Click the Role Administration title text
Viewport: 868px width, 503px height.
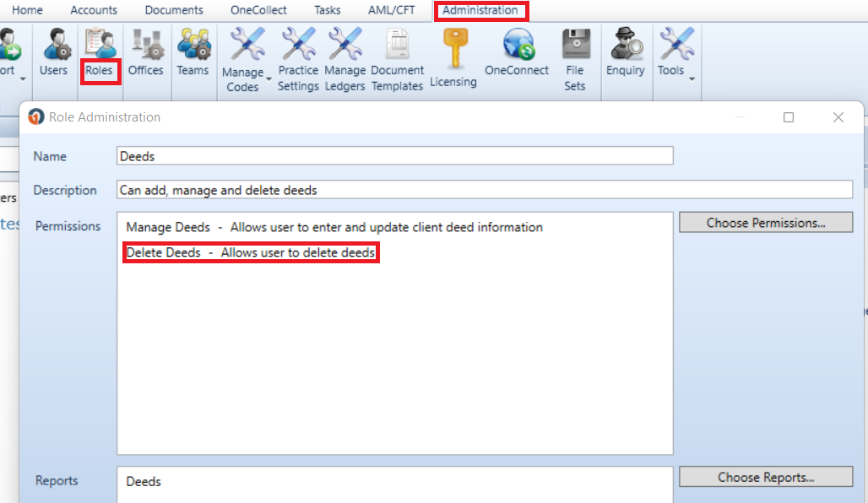pos(105,116)
